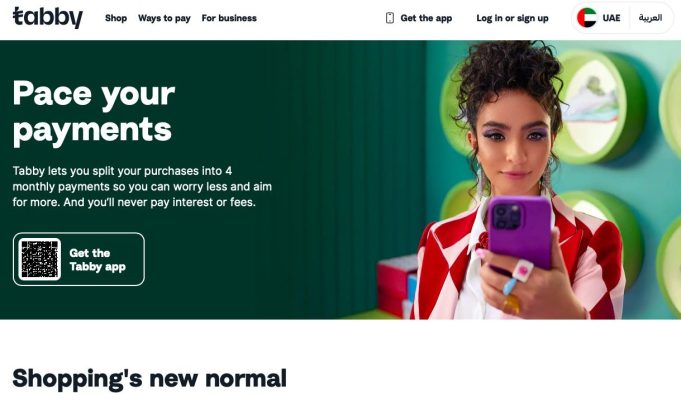
Task: Click the phone icon beside Get the app
Action: coord(390,18)
